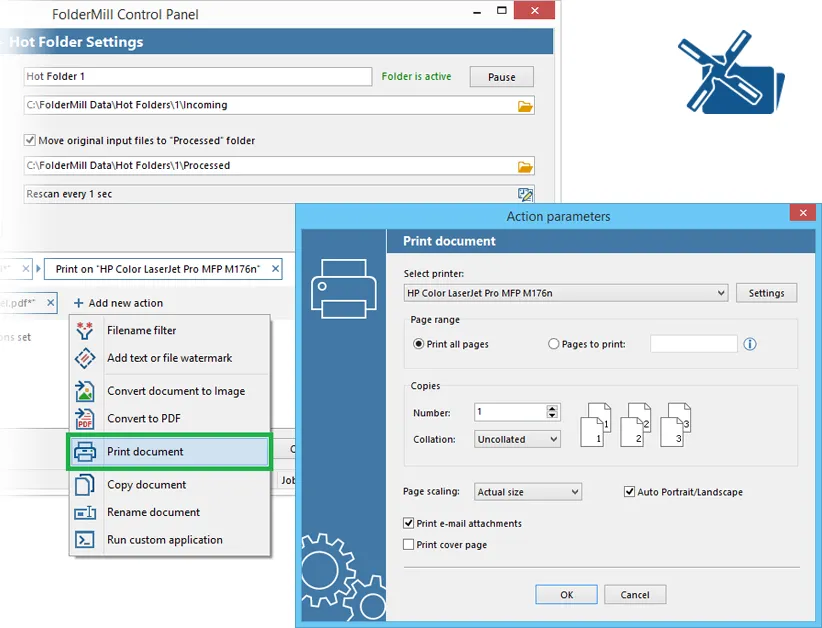The image size is (822, 628).
Task: Click the Rename document icon
Action: point(85,512)
